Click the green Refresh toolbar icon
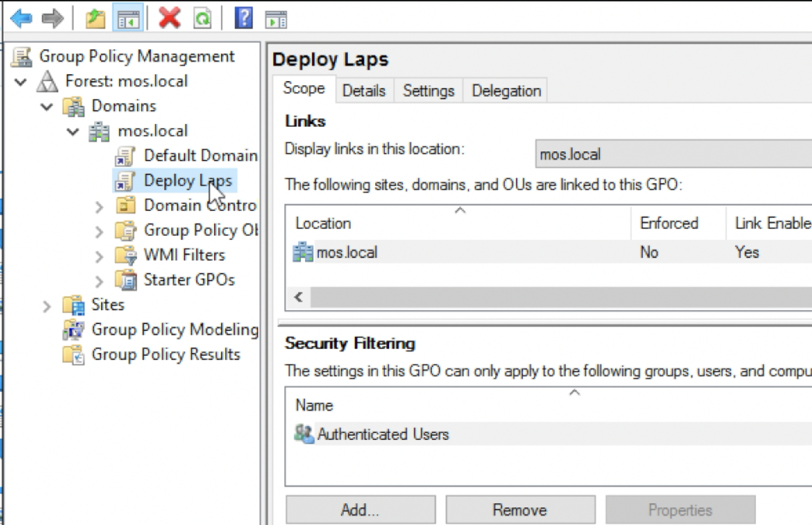 coord(203,18)
